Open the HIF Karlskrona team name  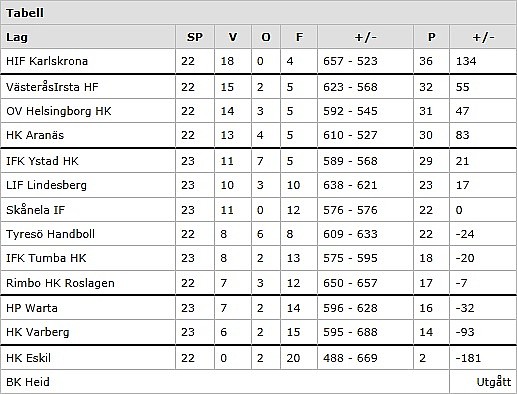[x=47, y=61]
